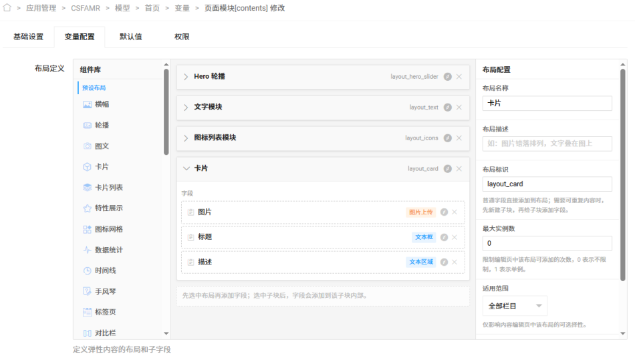Open the 默认值 tab

point(130,37)
